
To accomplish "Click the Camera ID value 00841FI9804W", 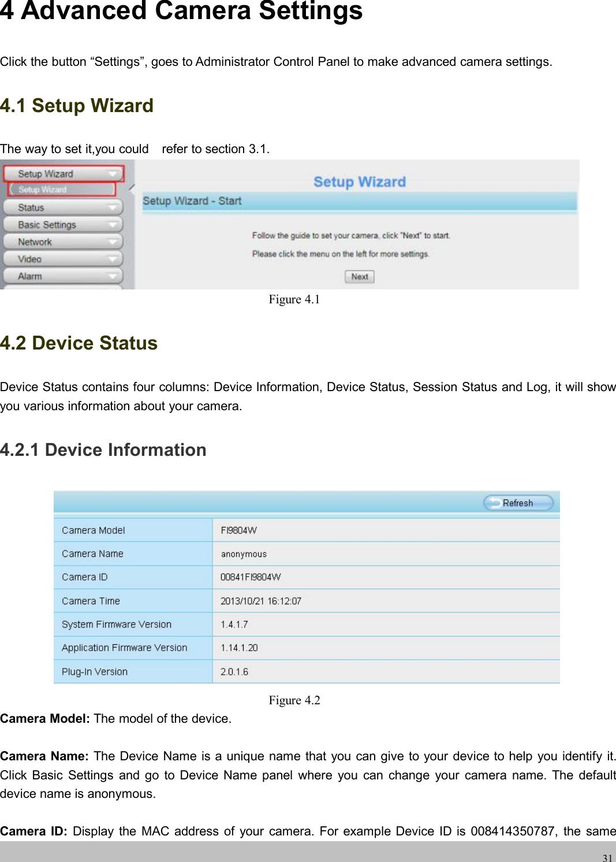I will pyautogui.click(x=252, y=577).
